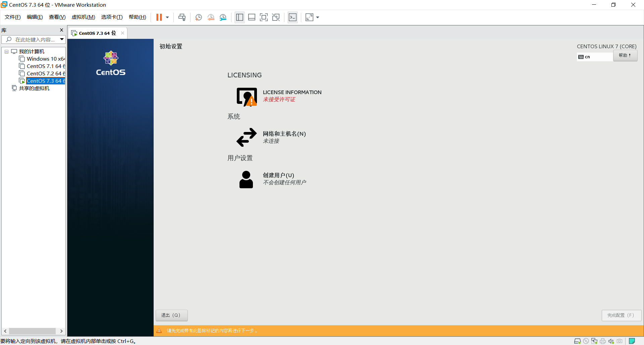Screen dimensions: 644x345
Task: Open the 文件(F) menu
Action: click(x=13, y=17)
